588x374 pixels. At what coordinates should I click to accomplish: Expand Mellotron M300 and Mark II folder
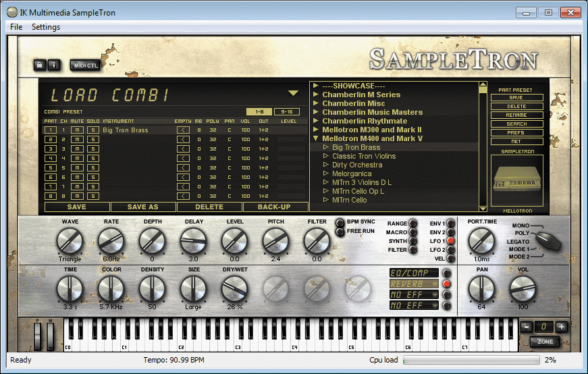[x=316, y=130]
